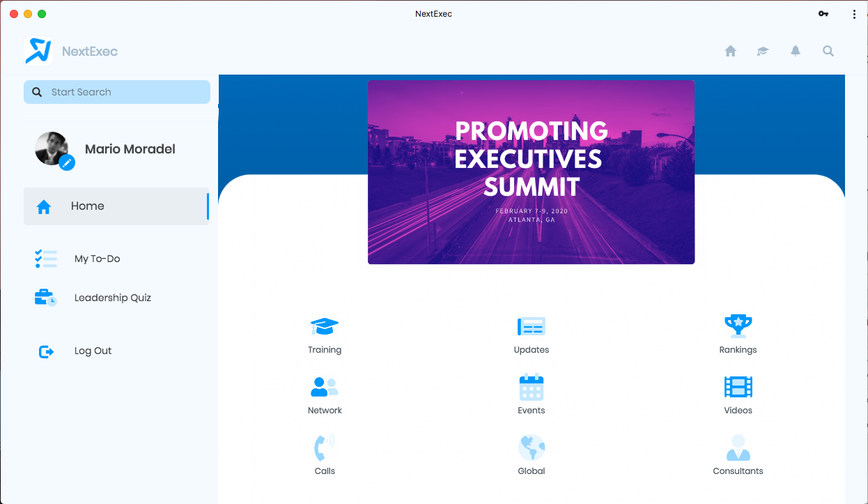Open the My To-Do section
The width and height of the screenshot is (868, 504).
97,259
